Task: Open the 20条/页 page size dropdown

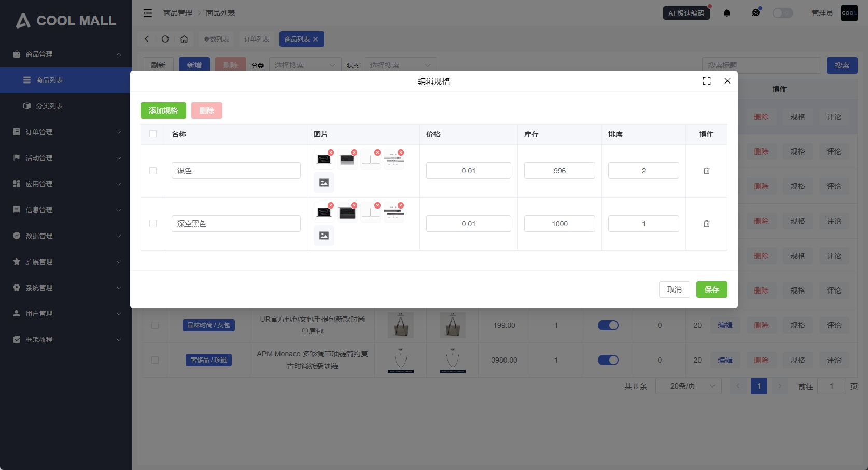Action: tap(689, 386)
